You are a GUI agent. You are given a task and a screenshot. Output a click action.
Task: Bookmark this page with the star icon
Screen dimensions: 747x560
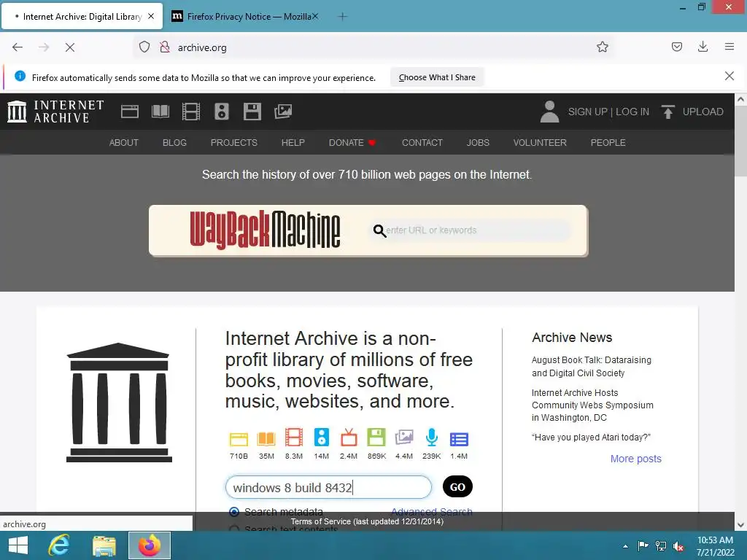coord(602,47)
